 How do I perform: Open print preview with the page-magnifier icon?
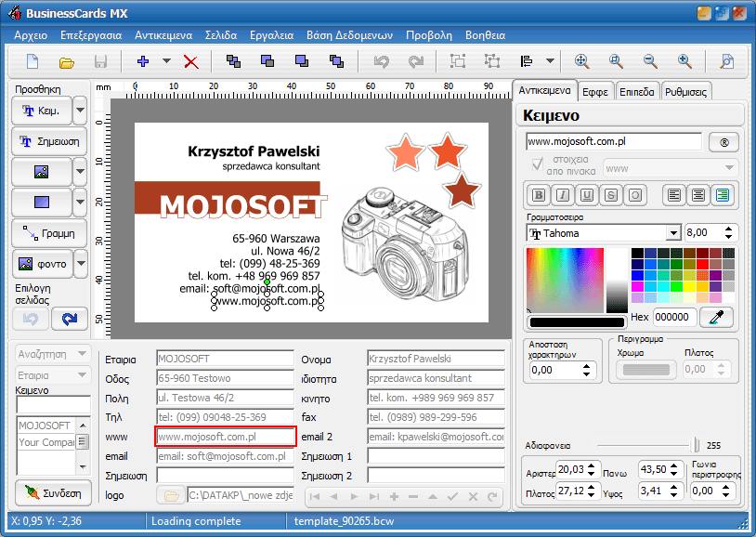[726, 61]
